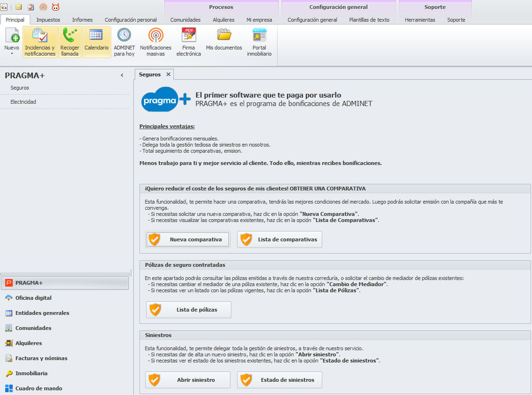532x395 pixels.
Task: Open Configuración general ribbon tab
Action: point(312,20)
